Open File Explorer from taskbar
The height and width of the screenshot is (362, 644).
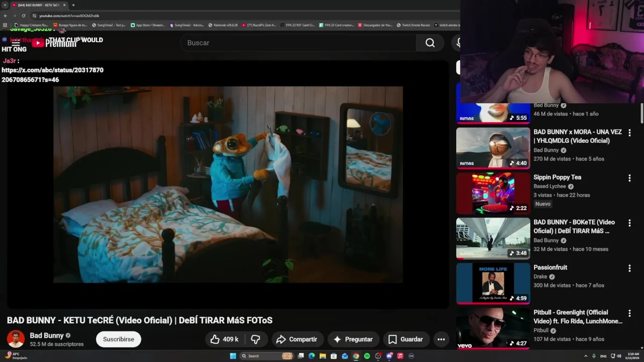point(323,356)
